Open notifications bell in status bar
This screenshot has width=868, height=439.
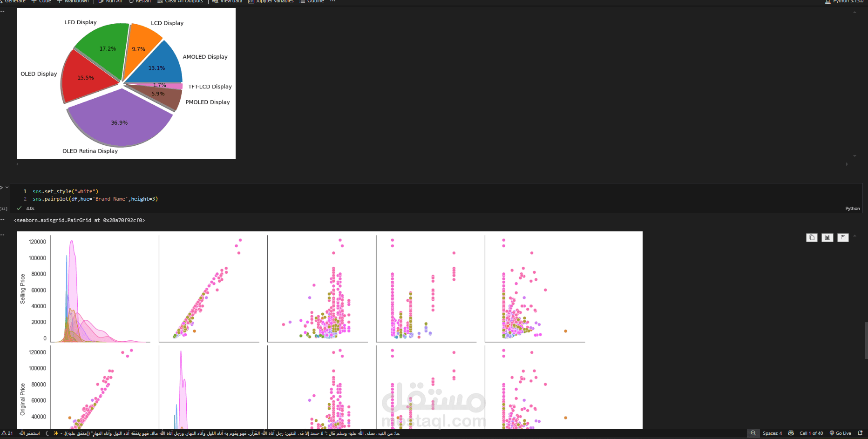click(x=860, y=433)
